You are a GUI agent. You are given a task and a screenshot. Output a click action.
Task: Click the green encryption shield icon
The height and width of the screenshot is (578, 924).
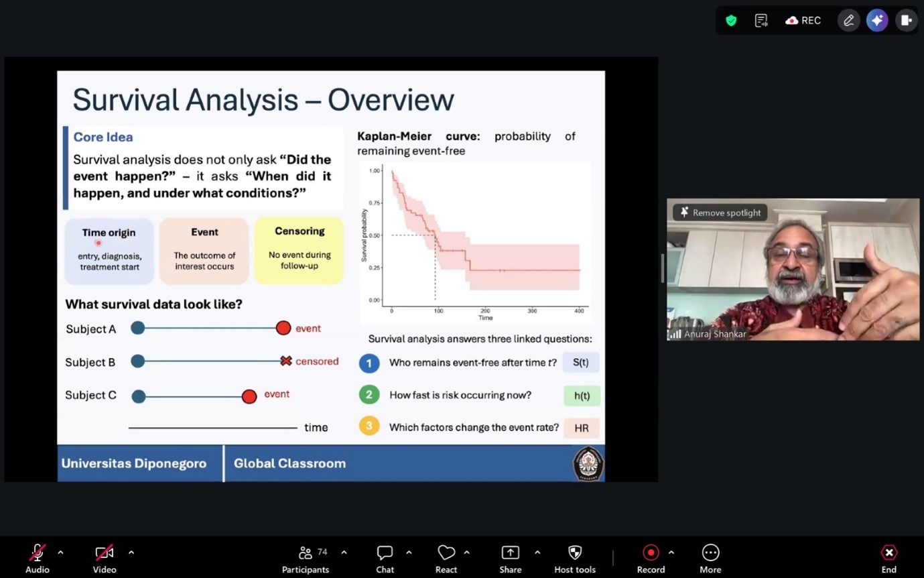click(x=731, y=20)
